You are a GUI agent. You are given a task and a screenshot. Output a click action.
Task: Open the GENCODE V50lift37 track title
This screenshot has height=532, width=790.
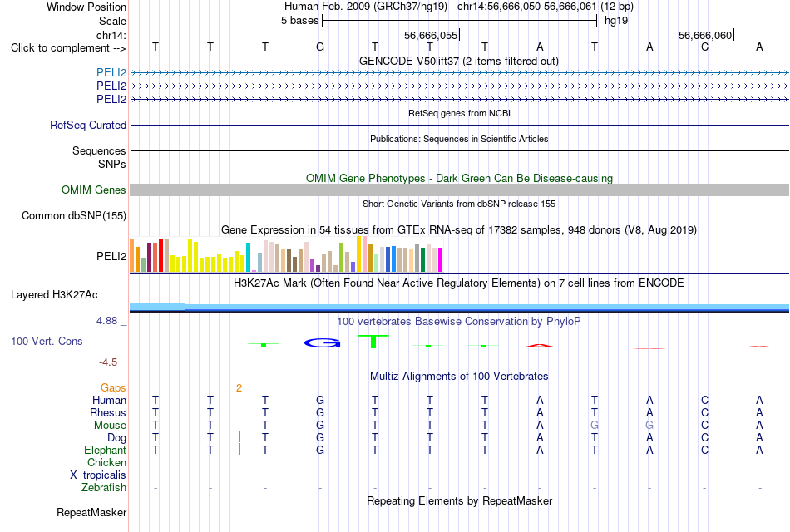point(458,61)
